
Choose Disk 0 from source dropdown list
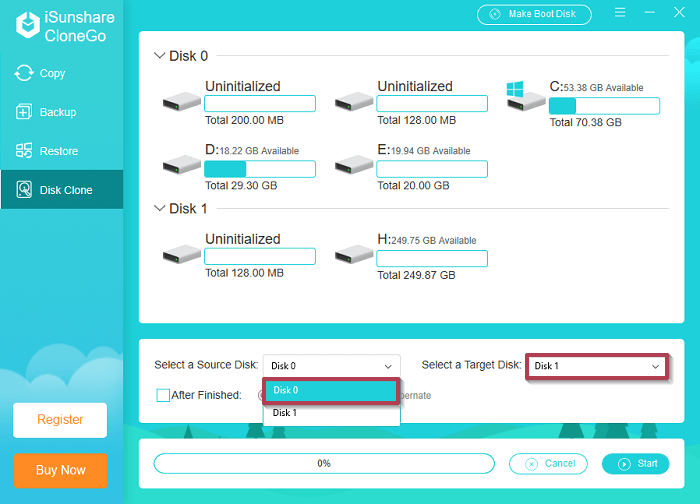point(331,390)
